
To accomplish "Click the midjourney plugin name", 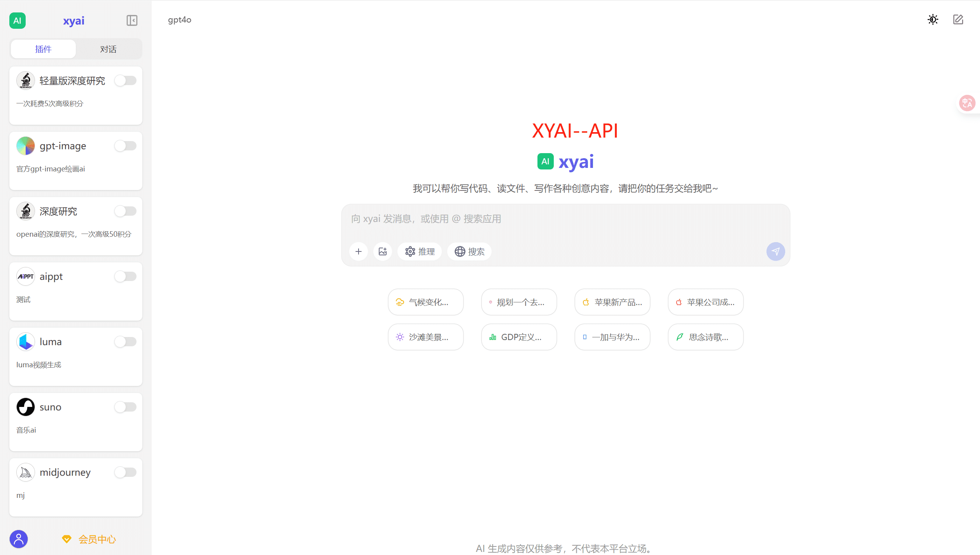I will coord(65,472).
